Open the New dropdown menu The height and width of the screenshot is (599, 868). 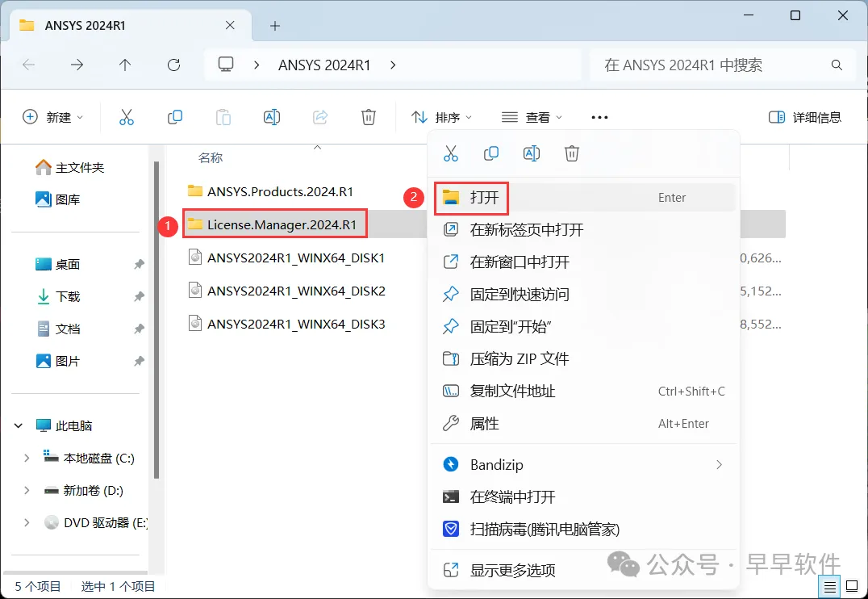point(52,117)
